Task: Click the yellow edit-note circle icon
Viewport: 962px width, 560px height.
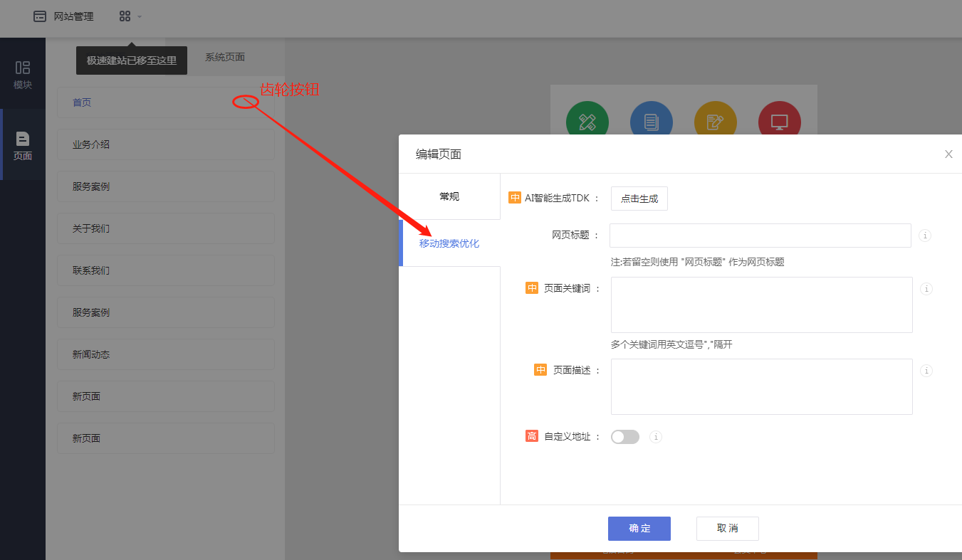Action: pyautogui.click(x=716, y=119)
